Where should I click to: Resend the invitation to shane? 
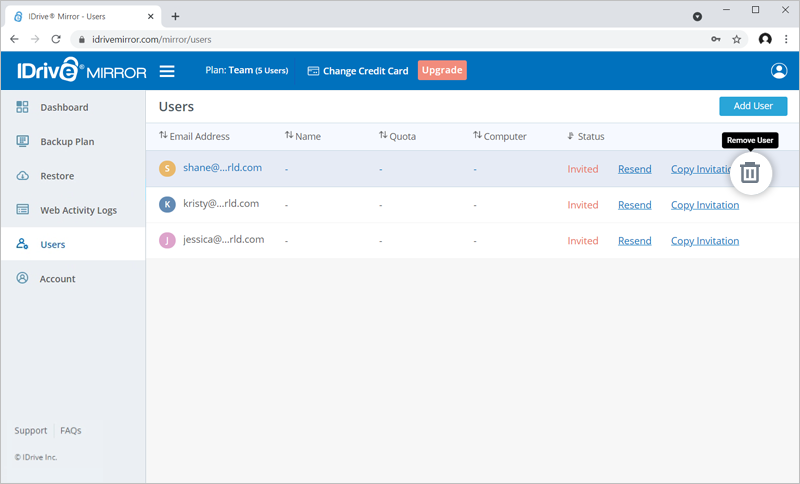coord(635,169)
